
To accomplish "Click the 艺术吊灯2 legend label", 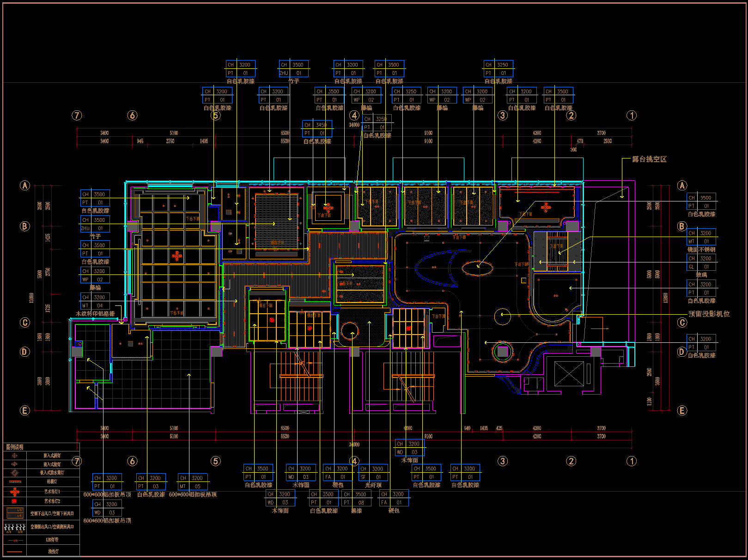I will click(52, 501).
